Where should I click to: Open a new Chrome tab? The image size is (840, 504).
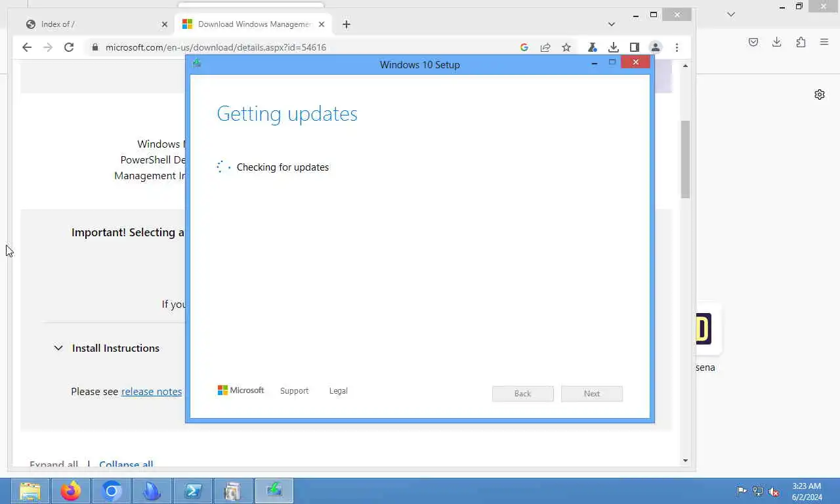pos(346,24)
